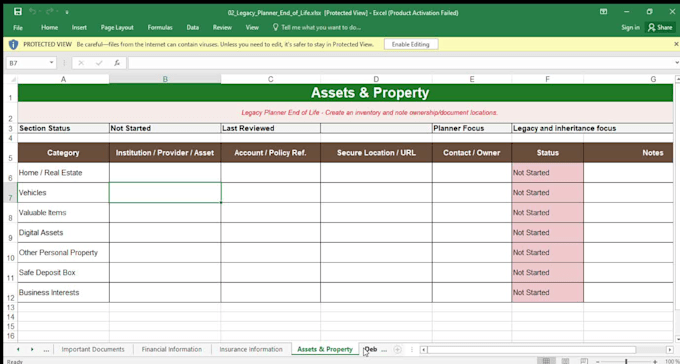Click the vertical scrollbar up arrow

[678, 79]
